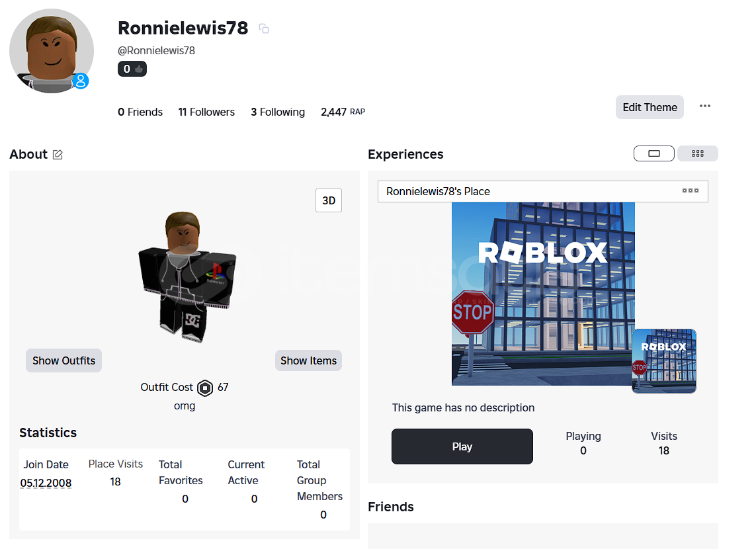
Task: Open the Edit Theme option
Action: coord(650,107)
